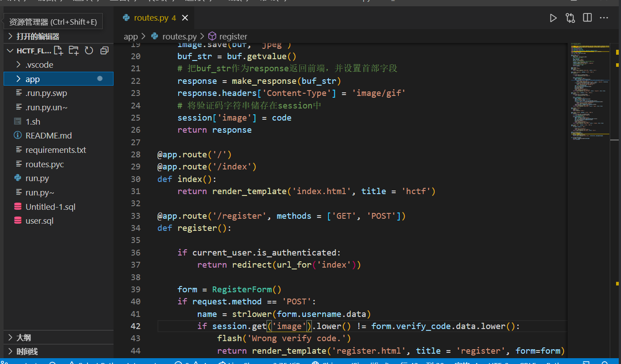This screenshot has height=364, width=621.
Task: Refresh the file explorer tree
Action: pyautogui.click(x=89, y=51)
